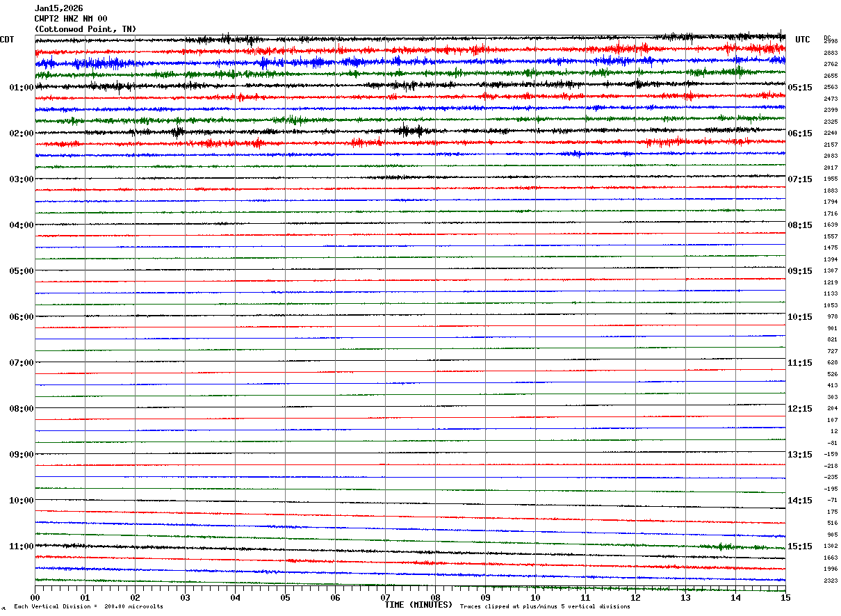This screenshot has height=616, width=841.
Task: Click the DC offset value "1302"
Action: 831,546
